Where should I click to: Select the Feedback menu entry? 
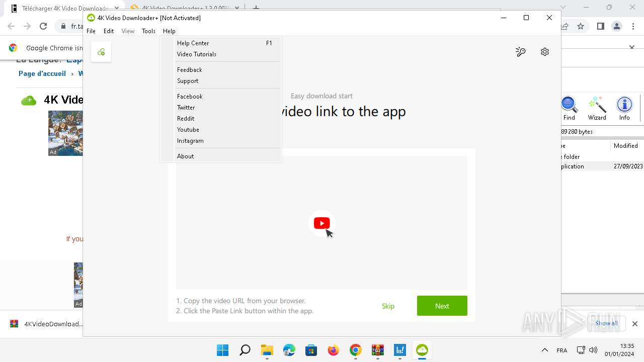tap(221, 70)
